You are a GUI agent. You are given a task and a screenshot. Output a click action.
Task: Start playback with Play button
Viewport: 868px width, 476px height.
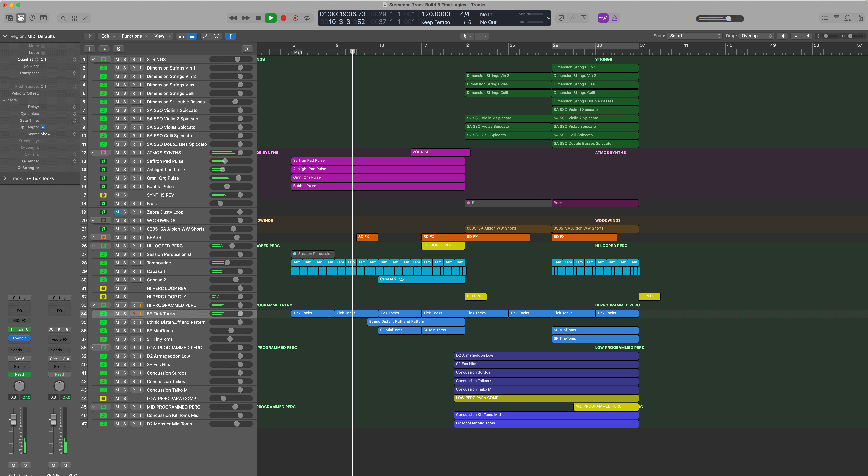pyautogui.click(x=271, y=18)
